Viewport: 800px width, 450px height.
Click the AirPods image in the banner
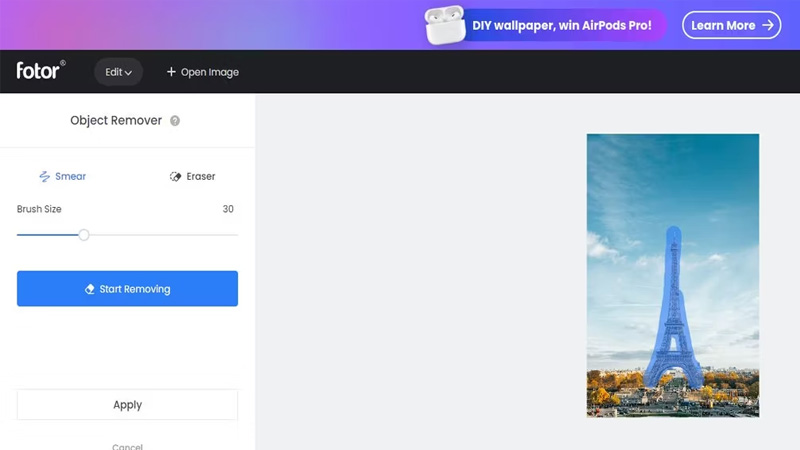(444, 26)
